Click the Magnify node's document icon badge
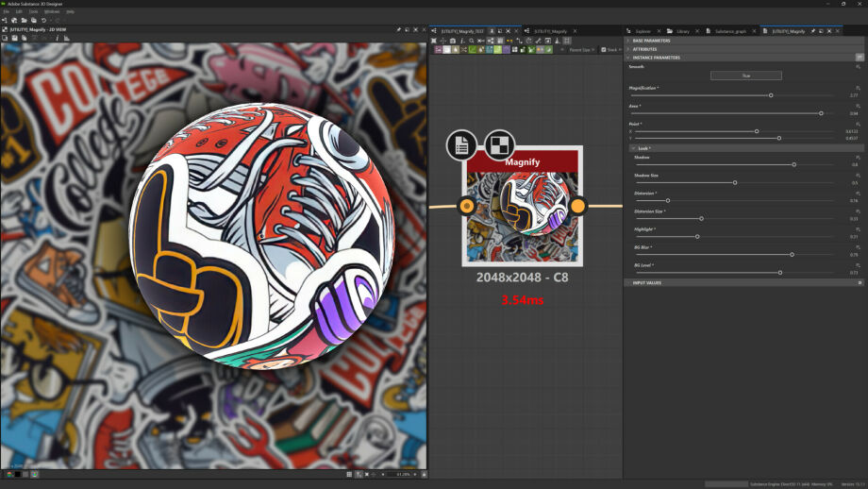868x489 pixels. click(x=461, y=145)
